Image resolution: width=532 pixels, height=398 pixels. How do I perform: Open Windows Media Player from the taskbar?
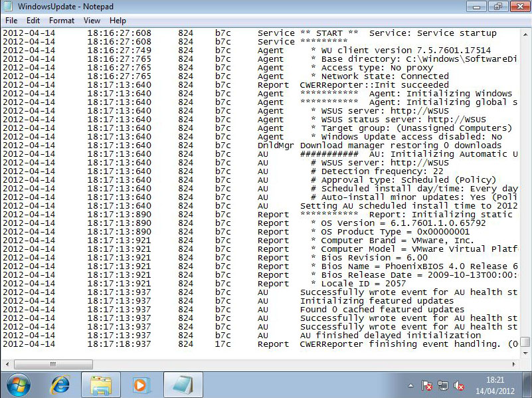(140, 385)
